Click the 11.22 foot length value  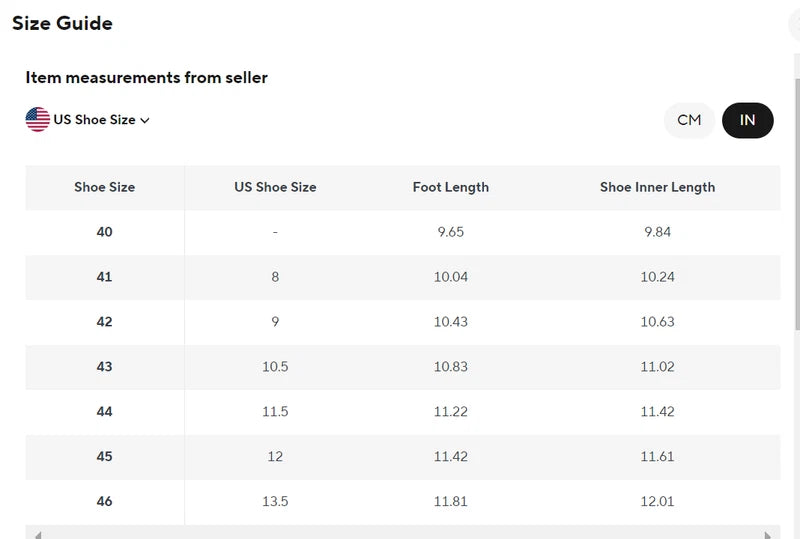pyautogui.click(x=450, y=412)
